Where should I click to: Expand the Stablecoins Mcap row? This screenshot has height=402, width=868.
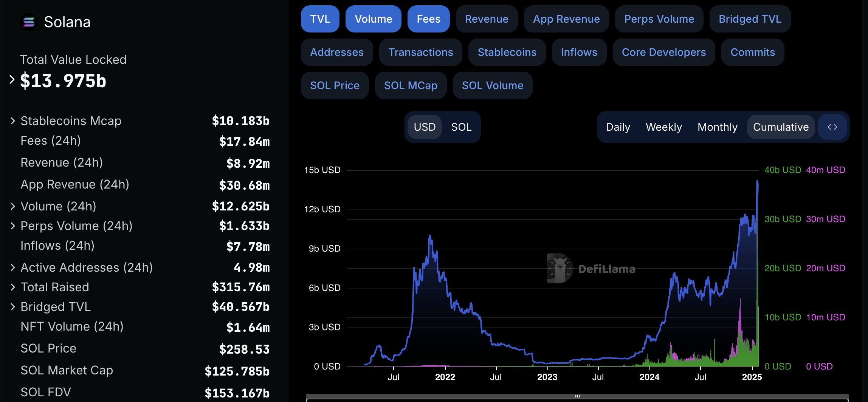point(12,121)
